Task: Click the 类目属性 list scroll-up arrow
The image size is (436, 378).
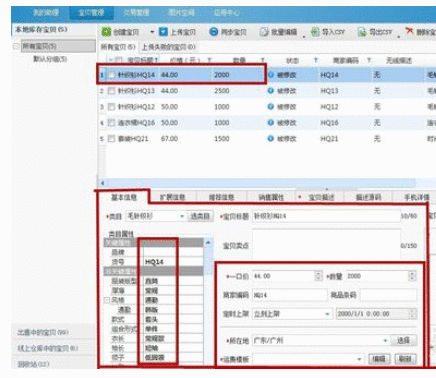Action: (x=208, y=243)
